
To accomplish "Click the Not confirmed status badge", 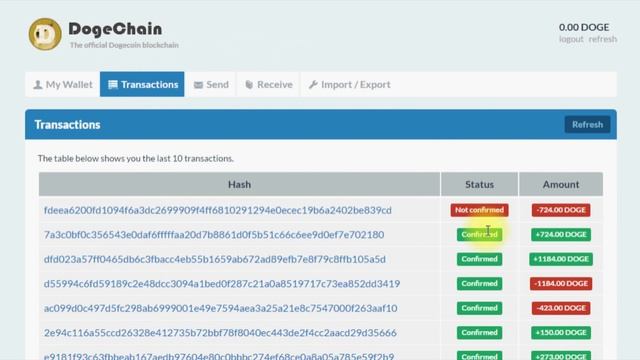I will [479, 210].
